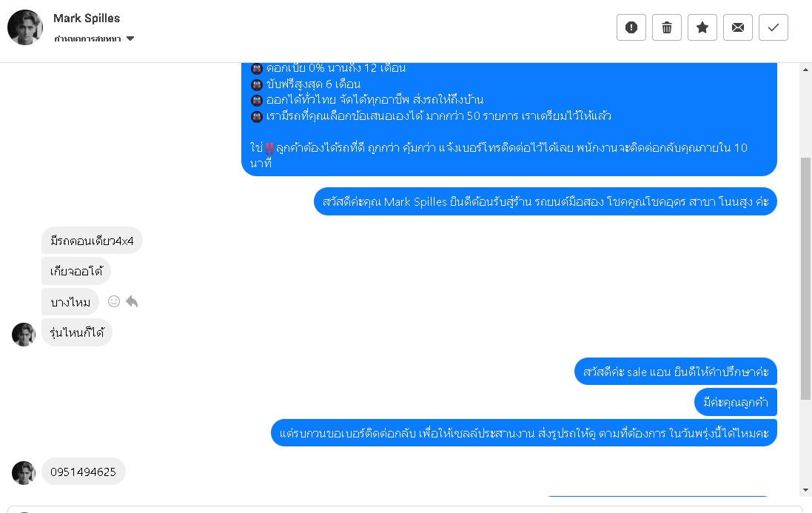Expand the conversation assignment dropdown arrow
The width and height of the screenshot is (812, 513).
coord(130,38)
